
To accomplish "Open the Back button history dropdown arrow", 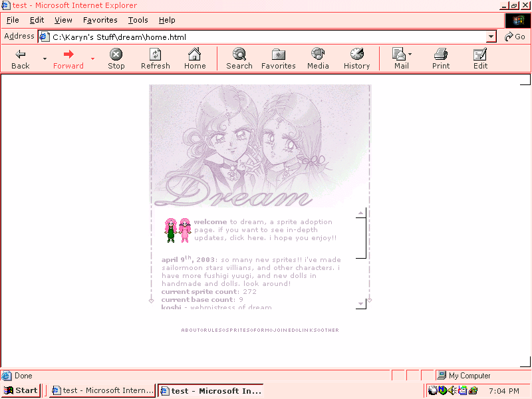I will point(45,59).
